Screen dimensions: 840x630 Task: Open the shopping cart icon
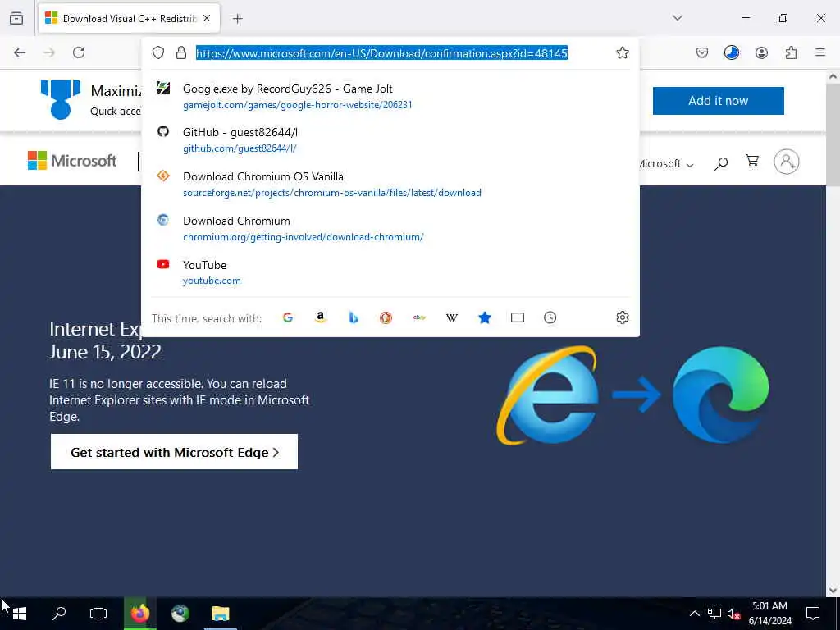point(752,161)
